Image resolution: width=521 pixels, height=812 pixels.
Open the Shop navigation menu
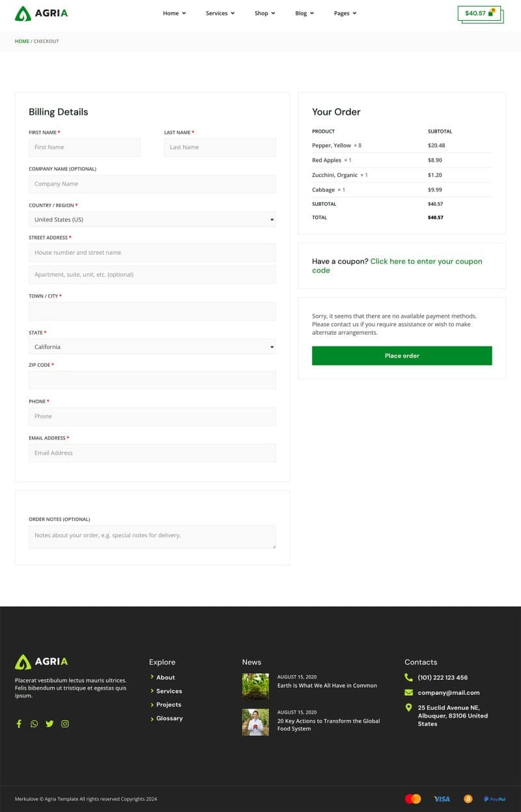(x=264, y=13)
